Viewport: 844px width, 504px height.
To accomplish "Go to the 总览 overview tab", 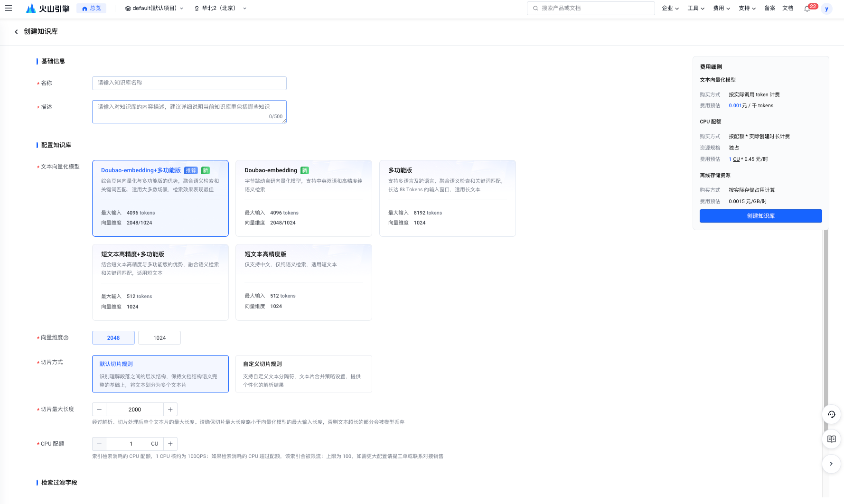I will [x=92, y=9].
